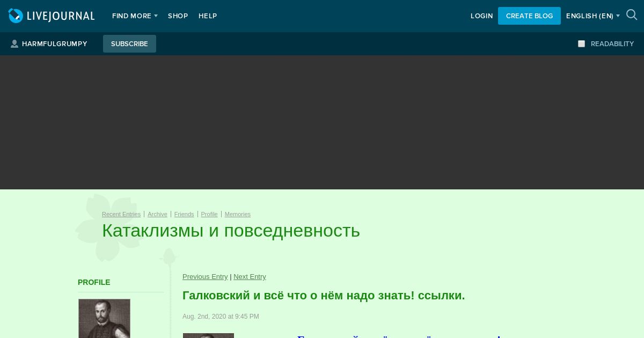
Task: Enable the Readability checkbox
Action: (x=581, y=44)
